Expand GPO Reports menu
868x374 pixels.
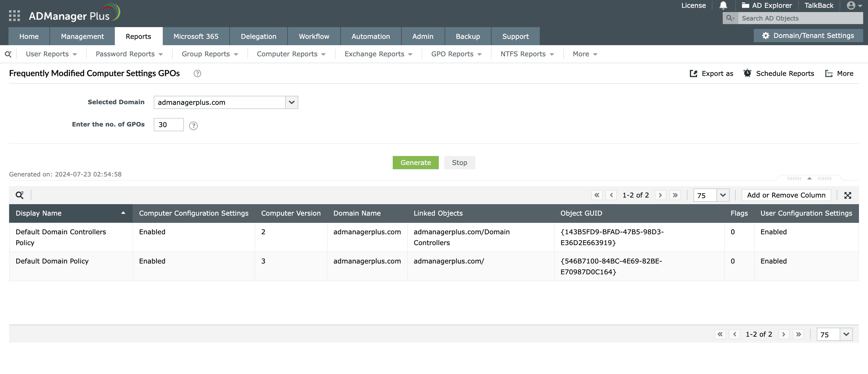pos(456,54)
